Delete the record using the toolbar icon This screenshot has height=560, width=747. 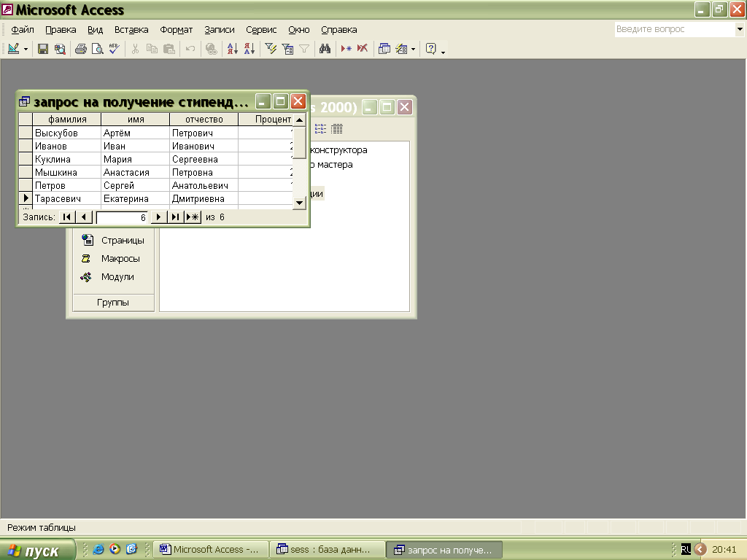(x=363, y=49)
